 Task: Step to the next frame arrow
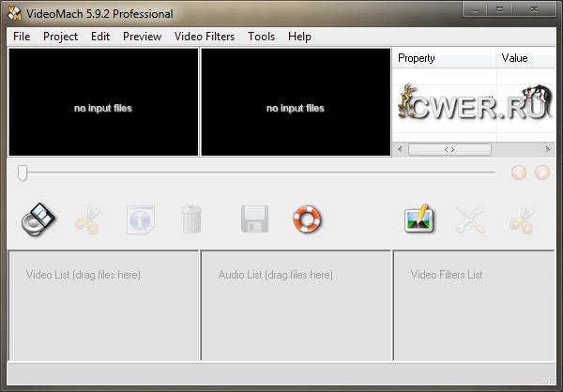(x=541, y=173)
